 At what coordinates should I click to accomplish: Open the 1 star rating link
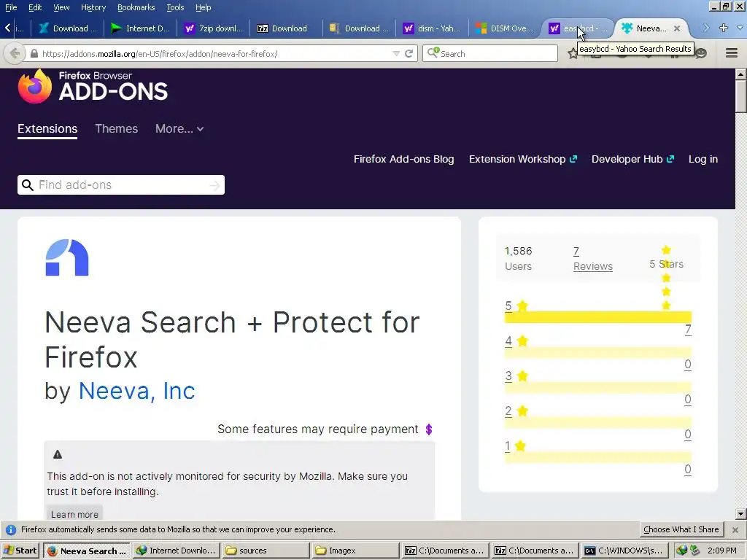click(516, 446)
